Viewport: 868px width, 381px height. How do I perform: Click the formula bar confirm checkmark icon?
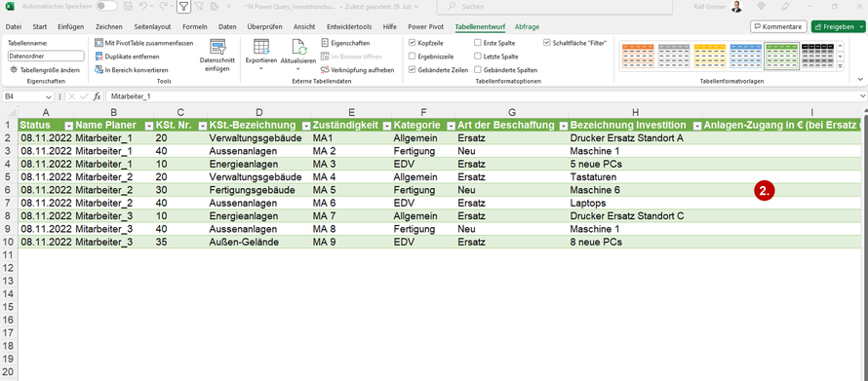84,96
